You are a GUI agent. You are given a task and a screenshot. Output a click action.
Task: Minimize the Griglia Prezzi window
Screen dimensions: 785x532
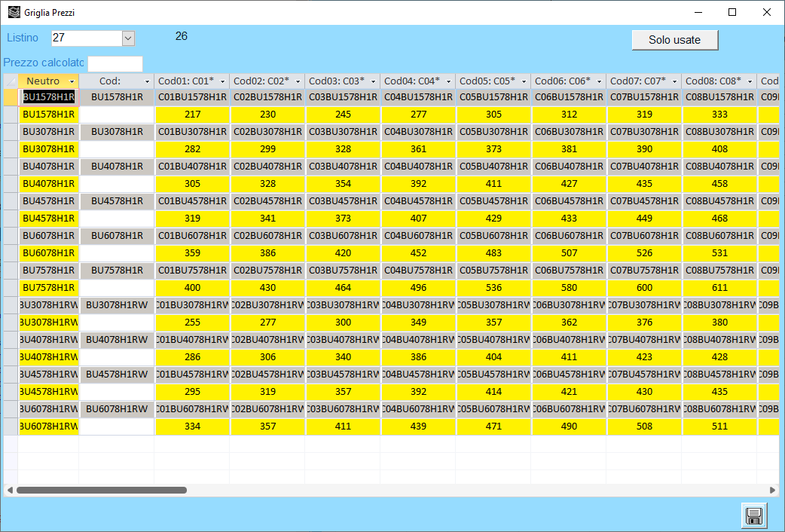click(698, 12)
